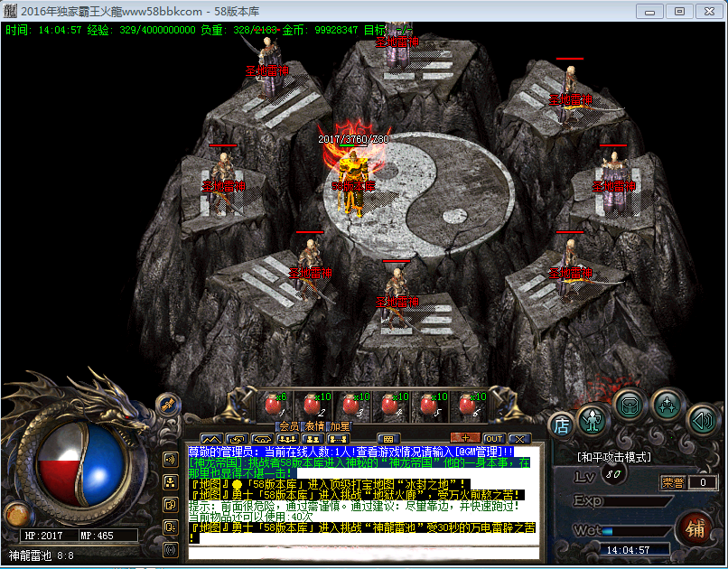Image resolution: width=728 pixels, height=569 pixels.
Task: Click the dragon glyph icon in the title bar
Action: click(x=10, y=11)
